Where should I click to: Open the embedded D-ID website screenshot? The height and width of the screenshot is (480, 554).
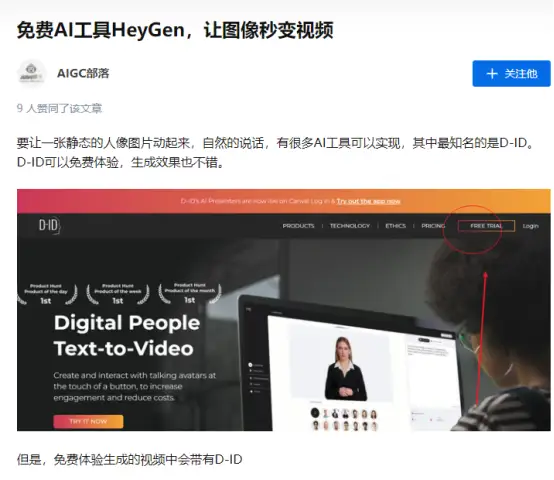284,310
